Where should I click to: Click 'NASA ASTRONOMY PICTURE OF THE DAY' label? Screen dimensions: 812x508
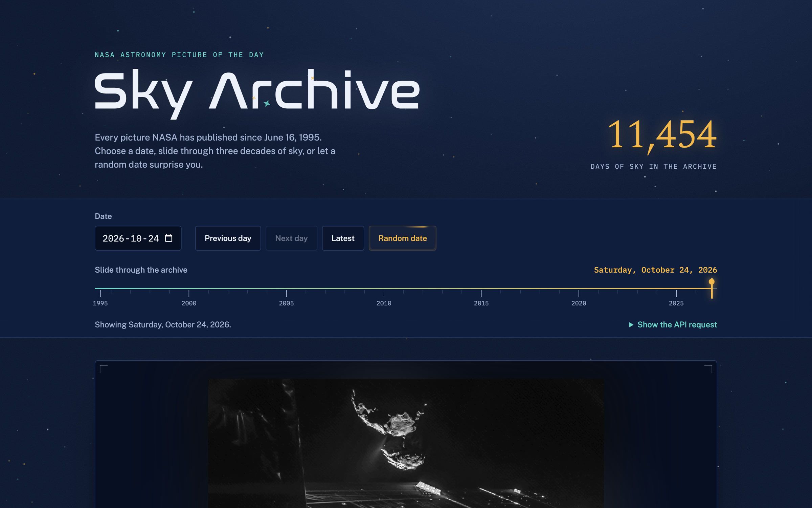179,55
